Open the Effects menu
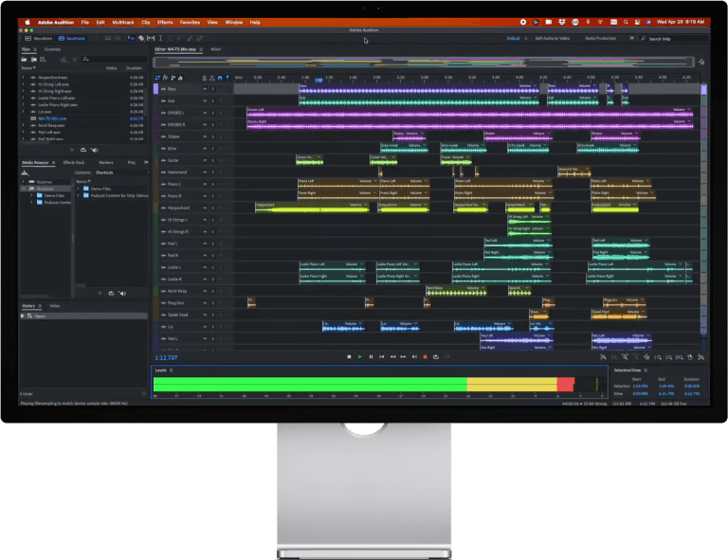The image size is (728, 560). click(x=165, y=22)
